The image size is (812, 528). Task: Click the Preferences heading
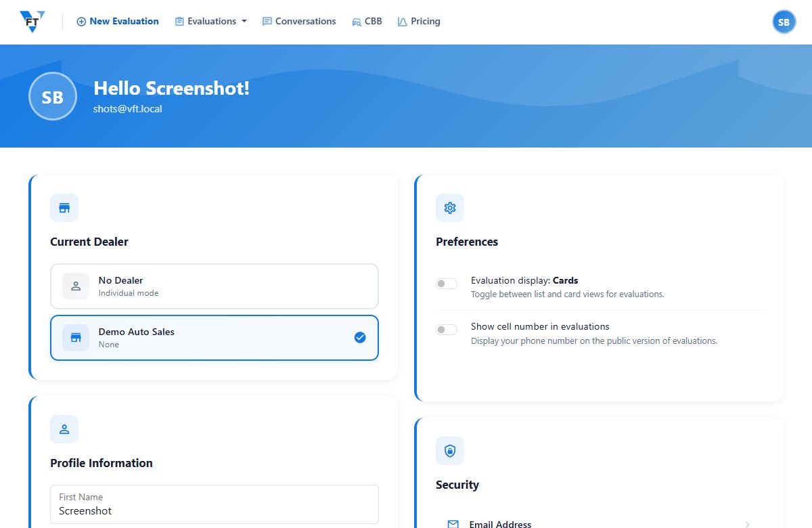[467, 242]
